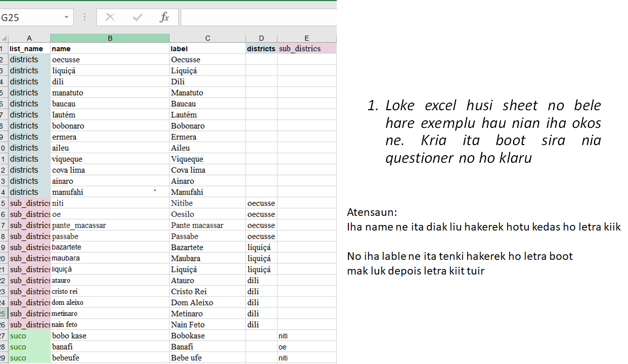Select label cell Aileu

point(207,148)
